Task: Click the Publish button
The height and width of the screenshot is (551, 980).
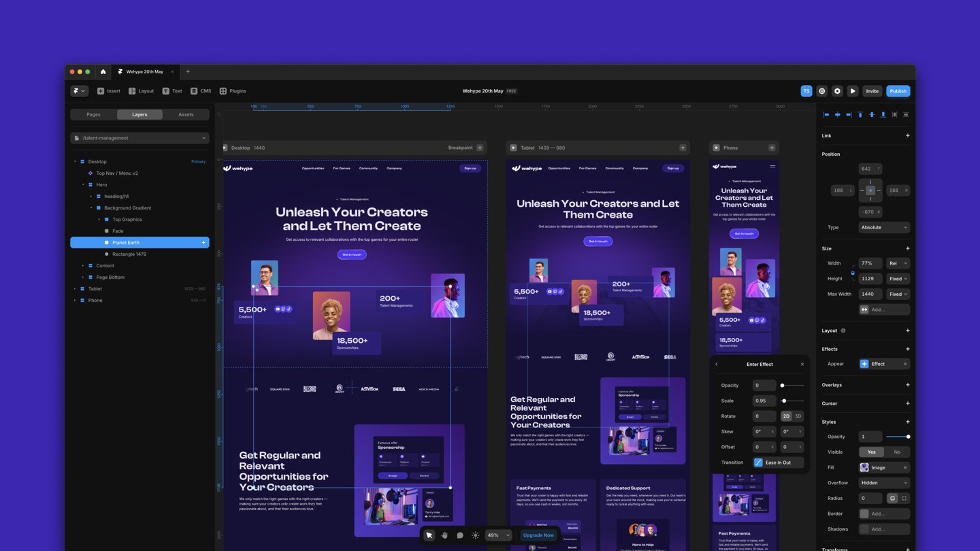Action: [x=898, y=91]
